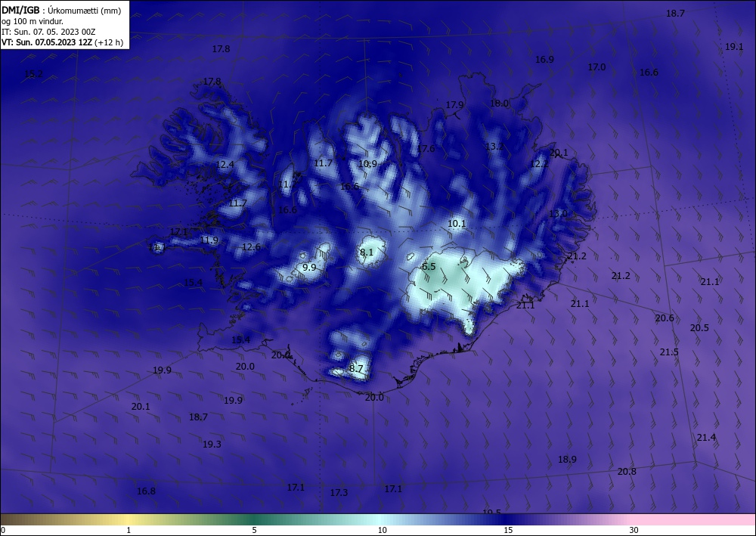Click the line 'og 100 m vindur.'

(33, 21)
